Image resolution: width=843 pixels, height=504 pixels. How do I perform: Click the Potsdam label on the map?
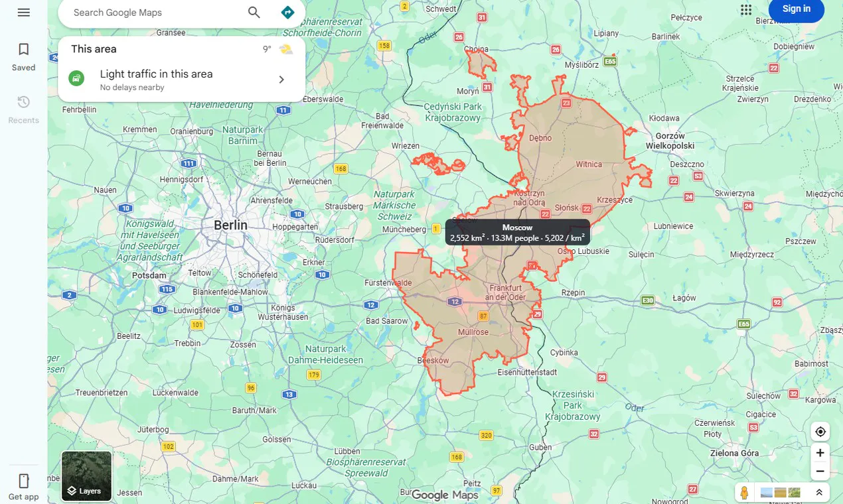(x=149, y=275)
